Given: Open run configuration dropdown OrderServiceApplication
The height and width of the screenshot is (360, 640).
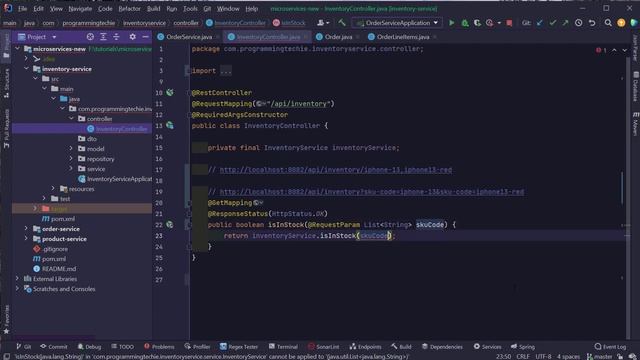Looking at the screenshot, I should [397, 23].
